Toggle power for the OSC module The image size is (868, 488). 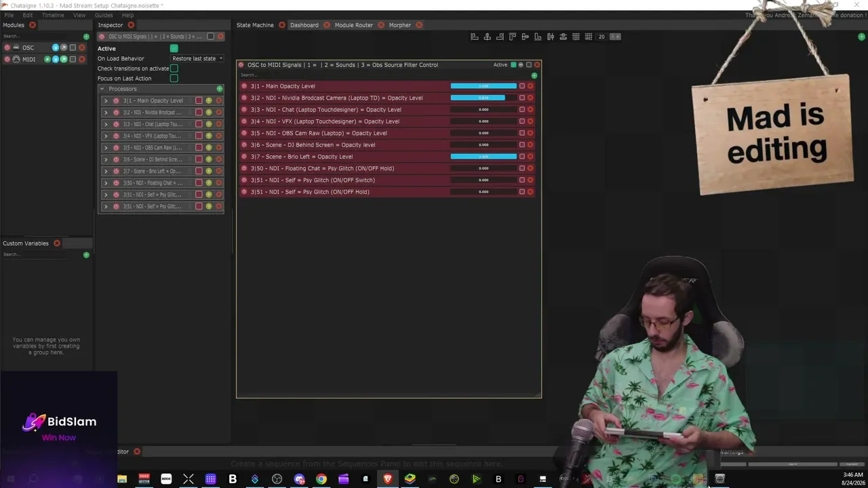coord(7,47)
